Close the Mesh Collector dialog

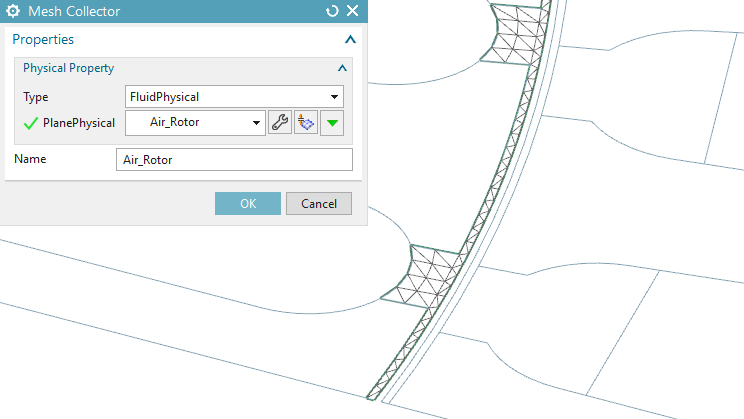(352, 11)
